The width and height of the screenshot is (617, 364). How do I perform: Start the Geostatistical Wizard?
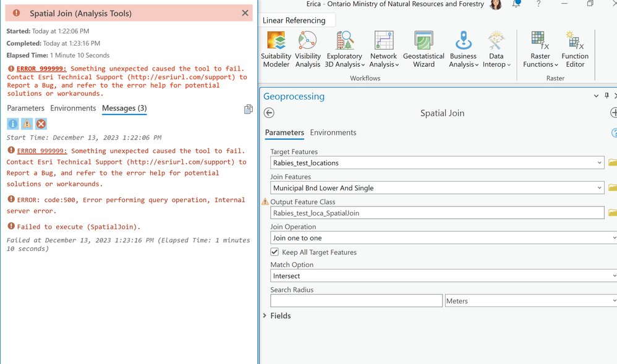[x=423, y=49]
